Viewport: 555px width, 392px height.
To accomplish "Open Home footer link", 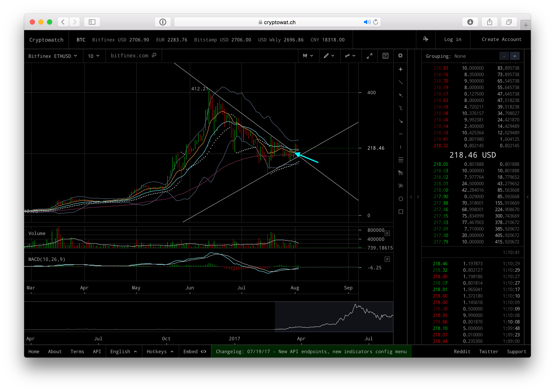I will [34, 351].
